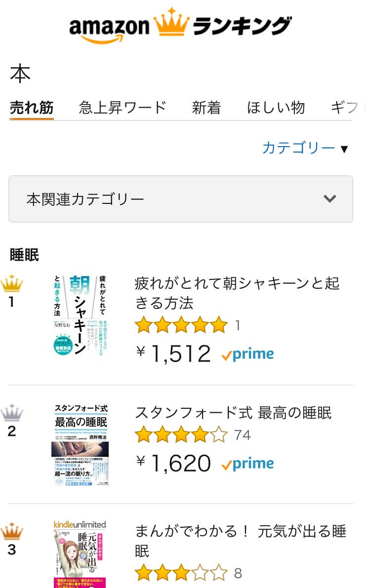Click the five-star rating of first book
The height and width of the screenshot is (588, 366).
point(181,325)
